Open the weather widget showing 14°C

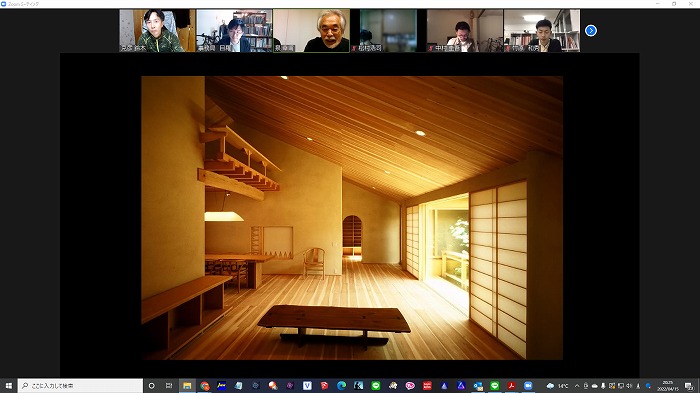click(x=557, y=385)
